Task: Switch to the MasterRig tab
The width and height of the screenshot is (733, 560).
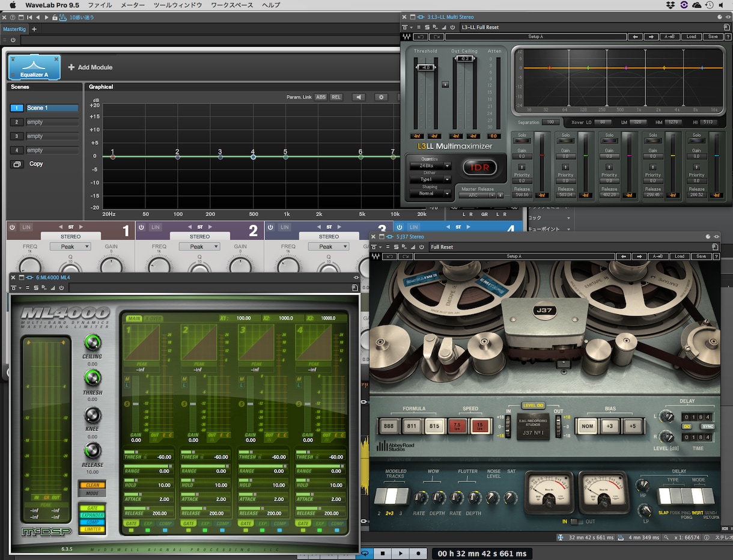Action: (x=14, y=29)
